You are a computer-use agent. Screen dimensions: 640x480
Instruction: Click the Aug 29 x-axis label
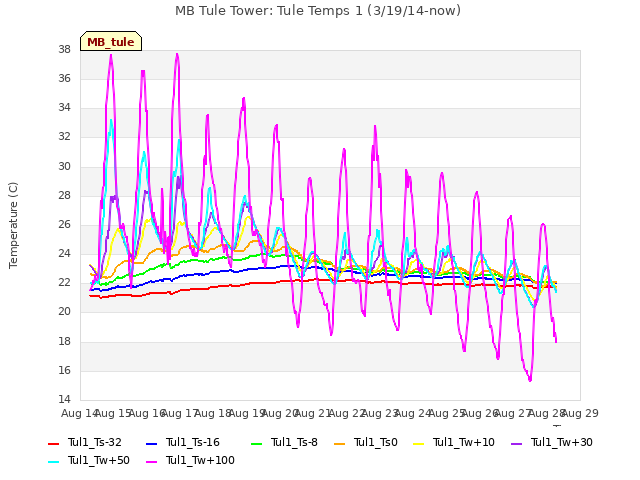pyautogui.click(x=580, y=413)
